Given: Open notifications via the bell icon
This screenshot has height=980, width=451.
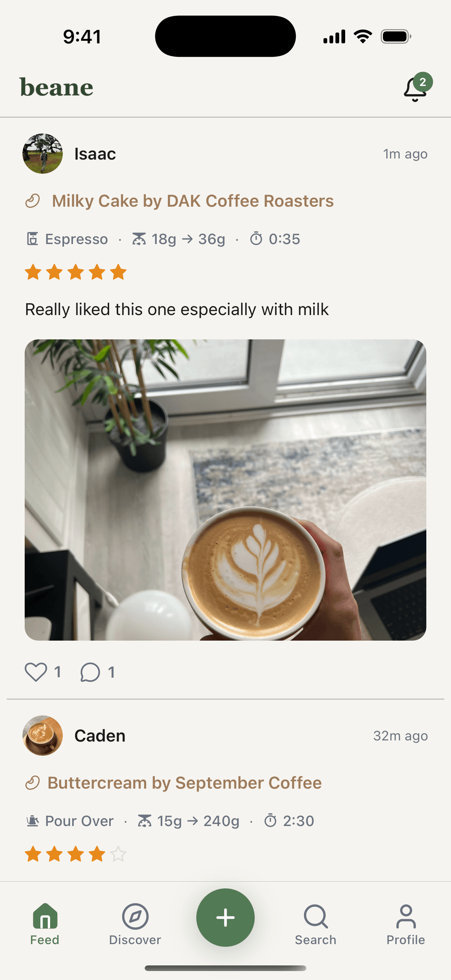Looking at the screenshot, I should pyautogui.click(x=415, y=87).
